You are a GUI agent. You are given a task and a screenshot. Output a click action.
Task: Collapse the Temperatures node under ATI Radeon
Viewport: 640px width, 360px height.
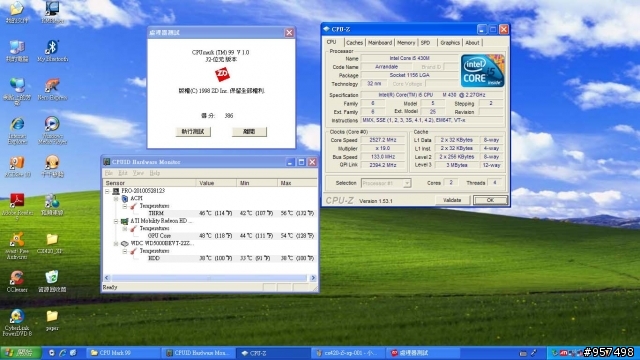(125, 229)
